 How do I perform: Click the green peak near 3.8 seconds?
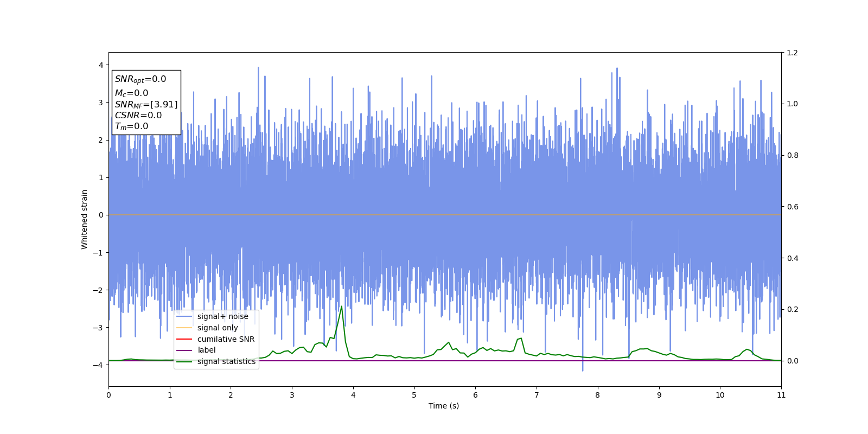[341, 307]
